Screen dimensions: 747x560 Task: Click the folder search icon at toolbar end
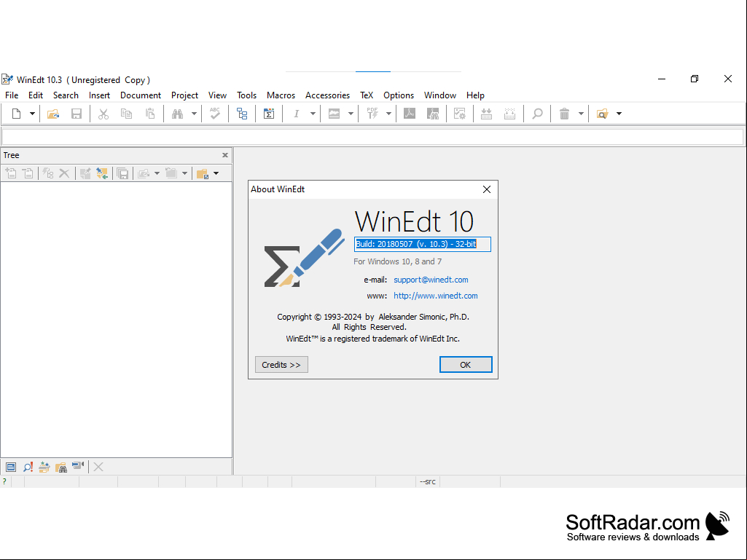[602, 114]
